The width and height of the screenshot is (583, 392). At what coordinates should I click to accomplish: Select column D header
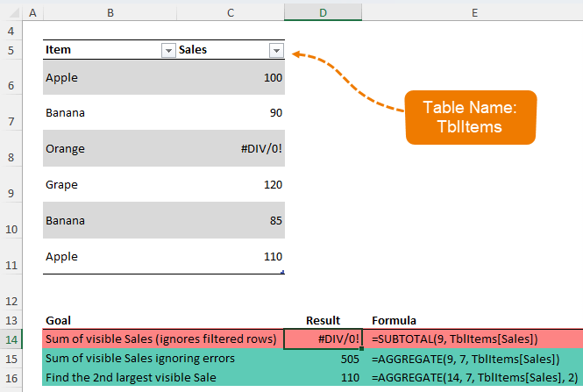pos(323,13)
